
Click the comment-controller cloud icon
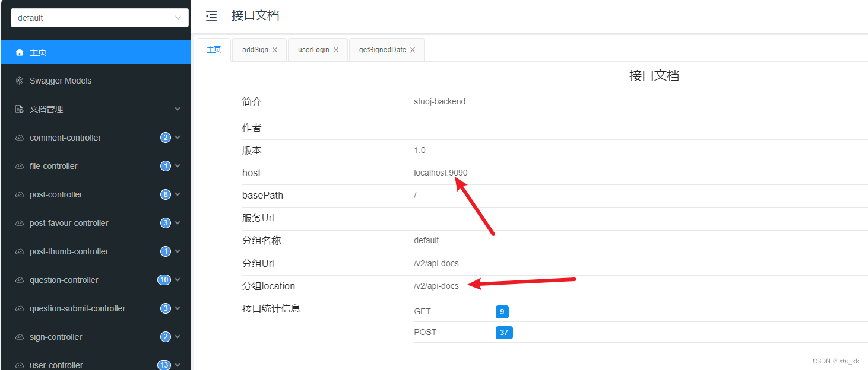(x=21, y=137)
